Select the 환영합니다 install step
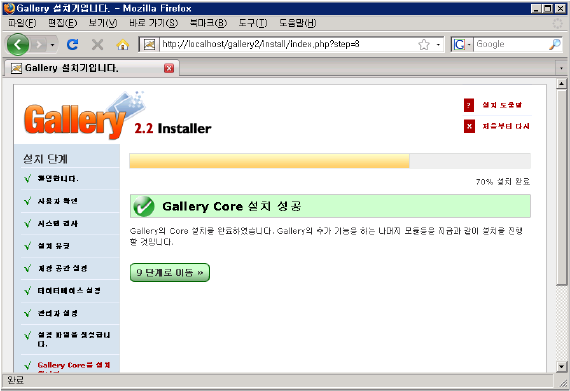The image size is (570, 391). pyautogui.click(x=58, y=178)
